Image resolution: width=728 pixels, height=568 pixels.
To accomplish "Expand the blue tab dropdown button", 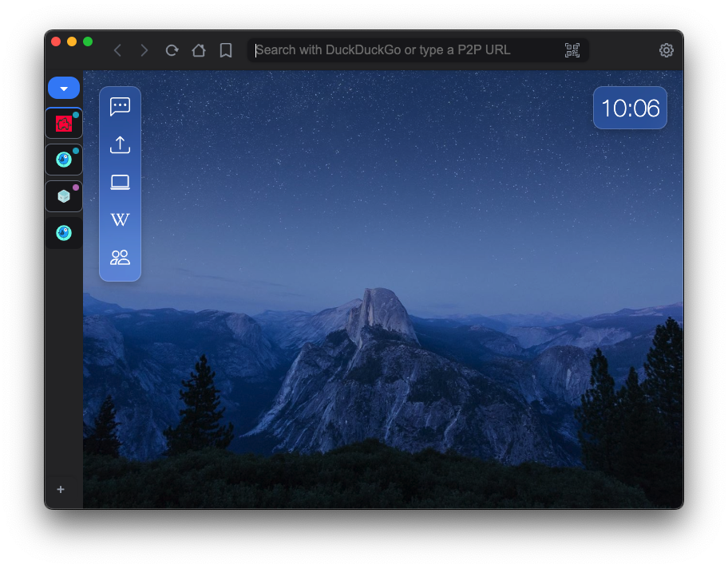I will point(64,88).
